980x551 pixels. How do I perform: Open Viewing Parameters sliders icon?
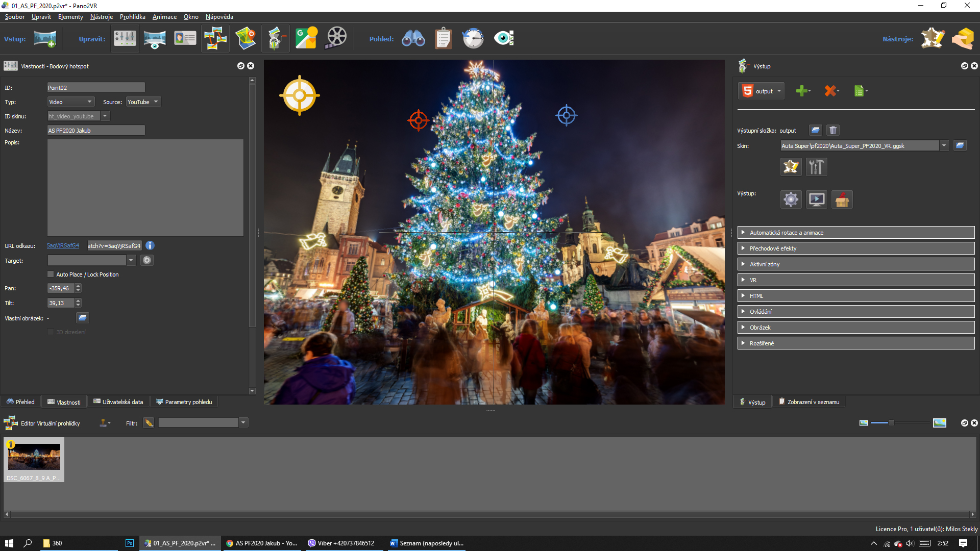coord(125,38)
